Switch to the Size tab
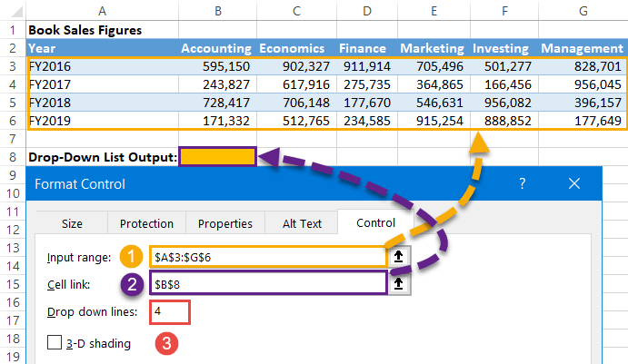Viewport: 628px width, 364px height. 72,223
